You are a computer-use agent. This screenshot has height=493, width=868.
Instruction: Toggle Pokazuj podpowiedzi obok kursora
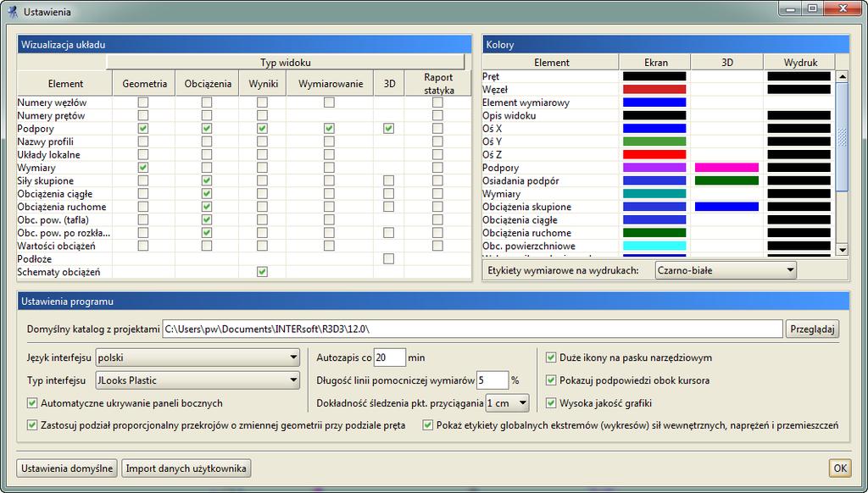(x=551, y=380)
